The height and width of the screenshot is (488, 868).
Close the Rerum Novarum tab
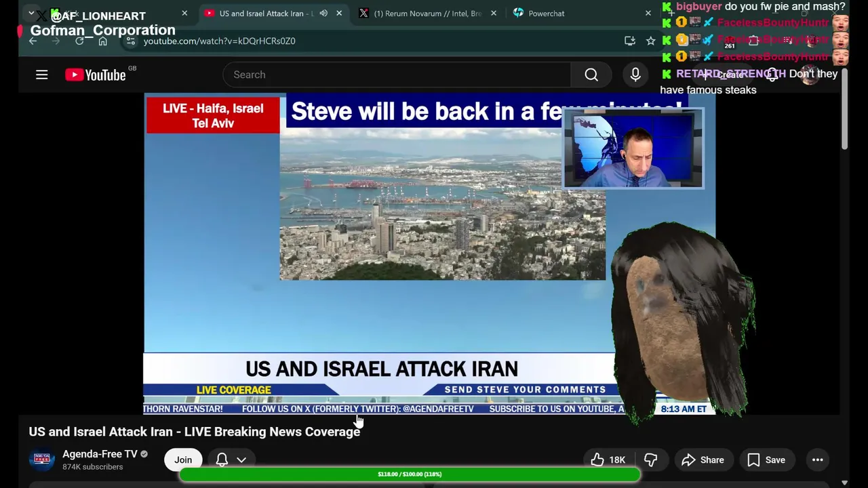point(494,14)
